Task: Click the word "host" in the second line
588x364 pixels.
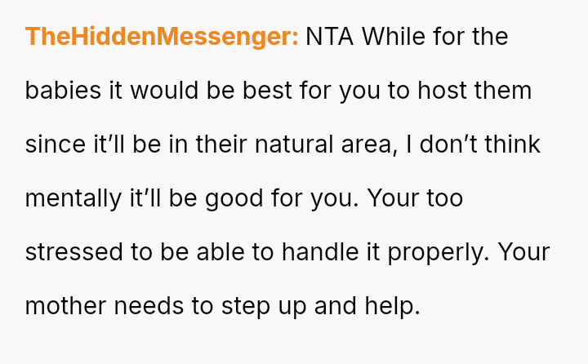Action: pyautogui.click(x=440, y=91)
